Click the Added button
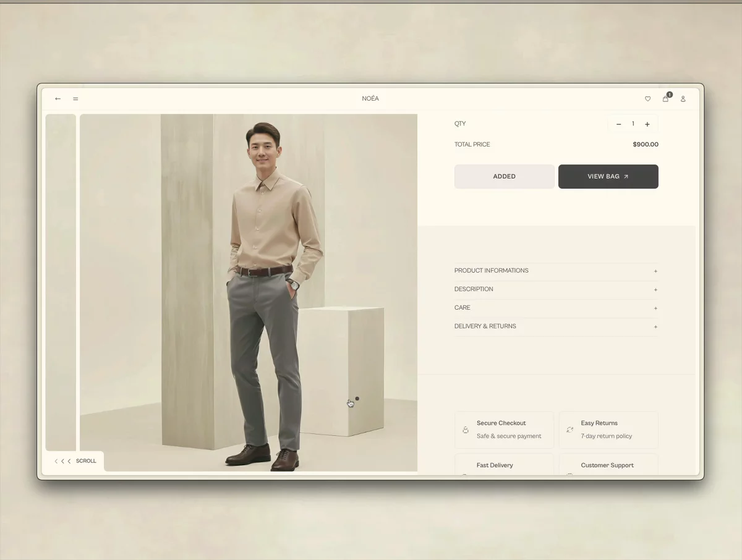Viewport: 742px width, 560px height. 505,176
